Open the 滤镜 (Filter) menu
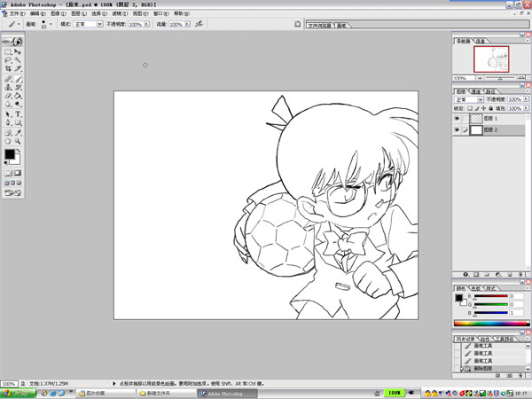 [120, 13]
